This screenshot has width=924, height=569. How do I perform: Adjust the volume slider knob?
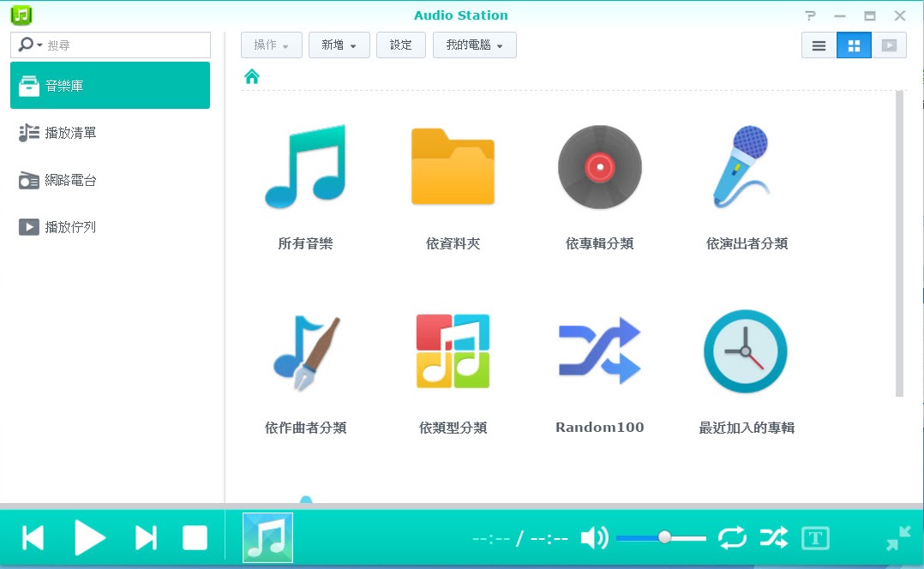664,537
